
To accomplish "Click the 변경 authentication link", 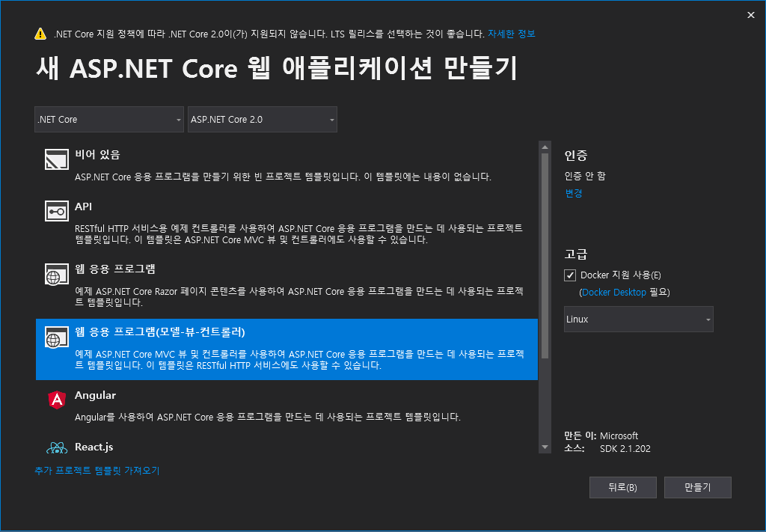I will [x=574, y=193].
